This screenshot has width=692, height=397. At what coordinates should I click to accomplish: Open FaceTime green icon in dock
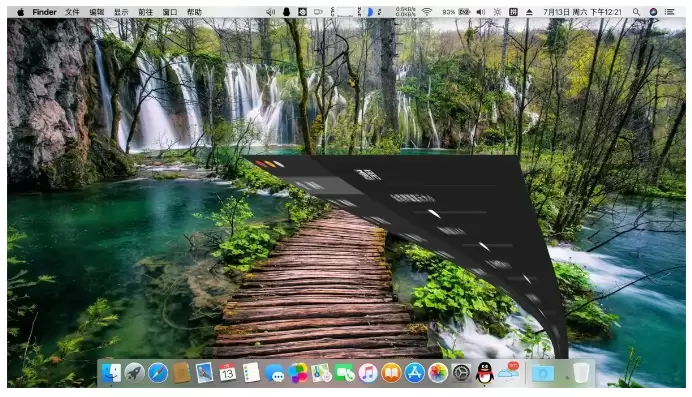pos(345,373)
